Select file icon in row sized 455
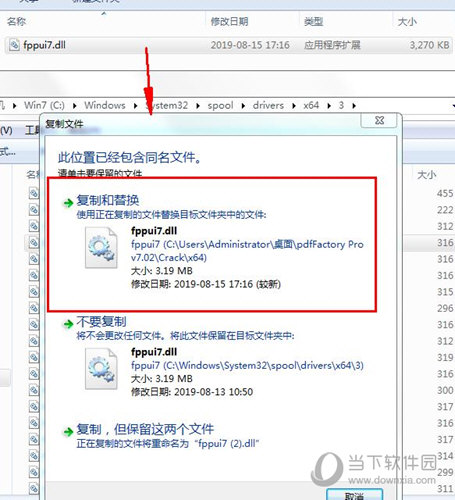The image size is (455, 500). coord(34,193)
